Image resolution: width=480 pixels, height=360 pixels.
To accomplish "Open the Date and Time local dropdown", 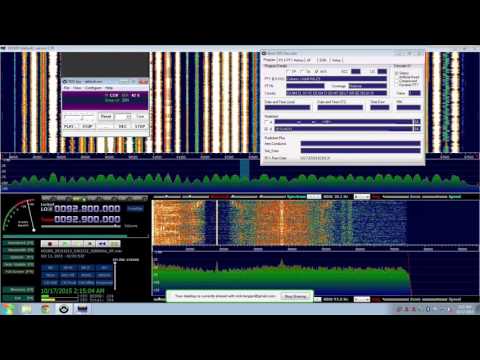I will coord(287,107).
